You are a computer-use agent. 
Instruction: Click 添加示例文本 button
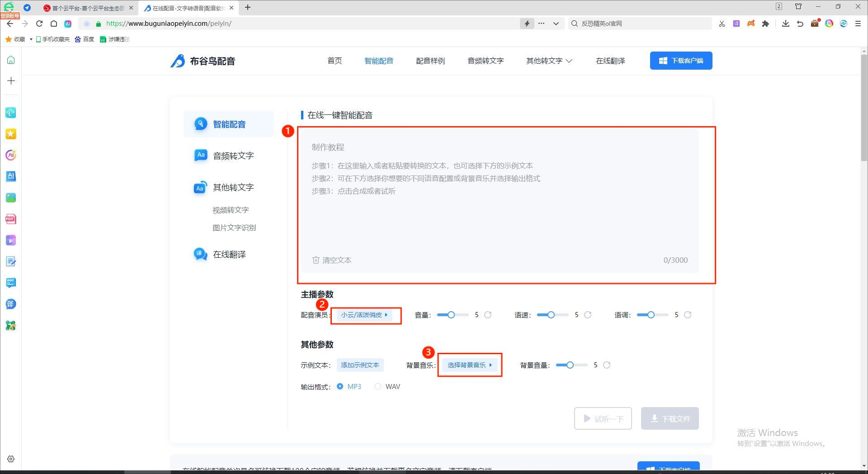pos(360,365)
